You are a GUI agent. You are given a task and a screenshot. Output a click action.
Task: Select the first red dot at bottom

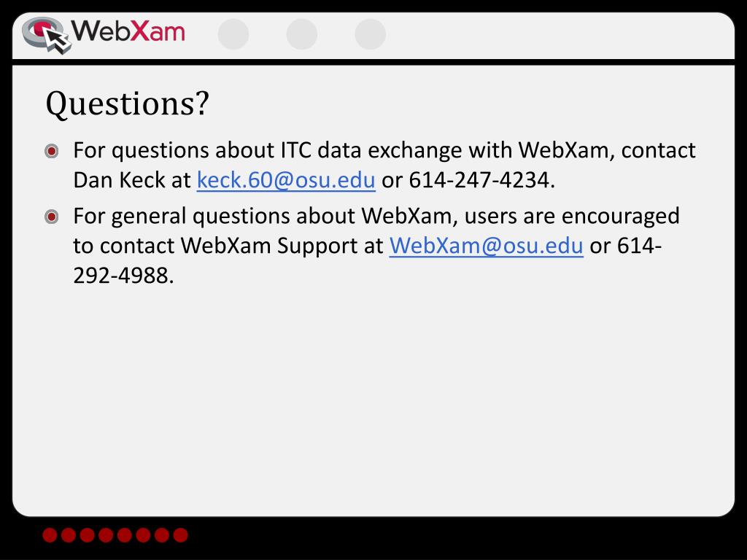click(50, 534)
